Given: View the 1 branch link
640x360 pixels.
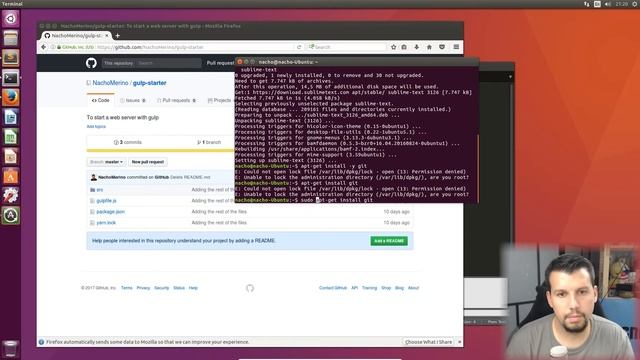Looking at the screenshot, I should (x=209, y=142).
